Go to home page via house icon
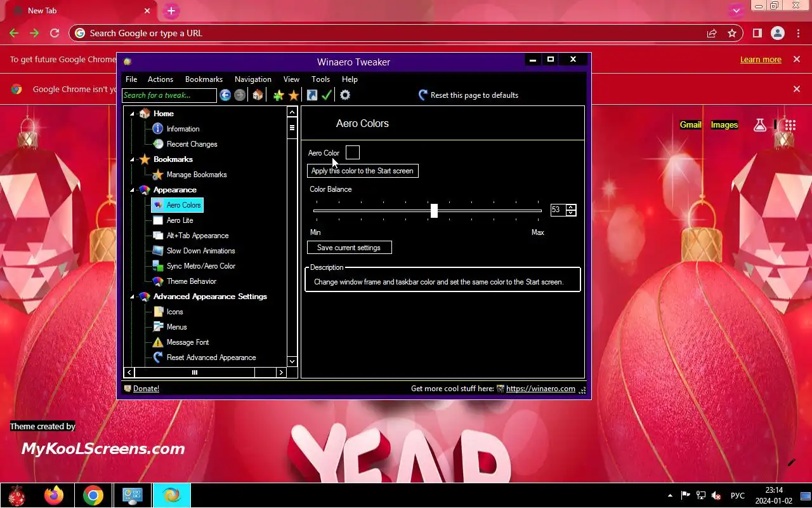The height and width of the screenshot is (508, 812). 258,95
